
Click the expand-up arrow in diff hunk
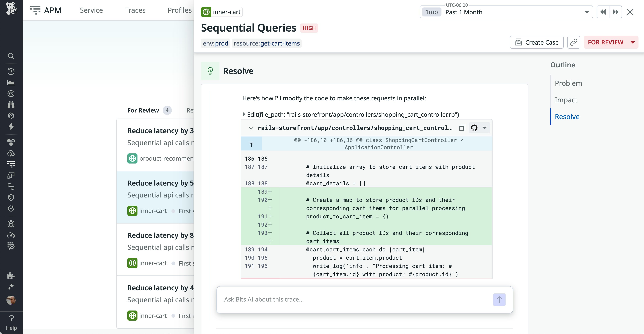pos(251,144)
